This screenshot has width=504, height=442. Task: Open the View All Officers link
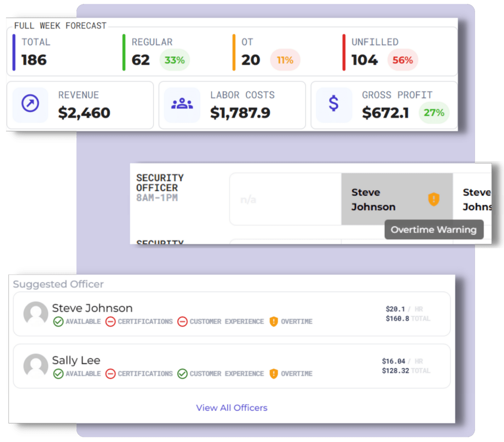[x=232, y=408]
